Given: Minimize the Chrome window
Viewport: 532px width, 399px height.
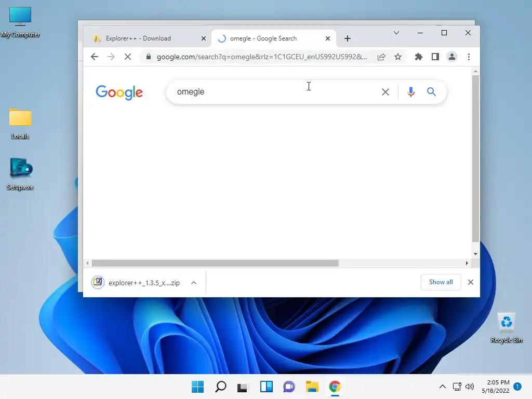Looking at the screenshot, I should (x=420, y=33).
